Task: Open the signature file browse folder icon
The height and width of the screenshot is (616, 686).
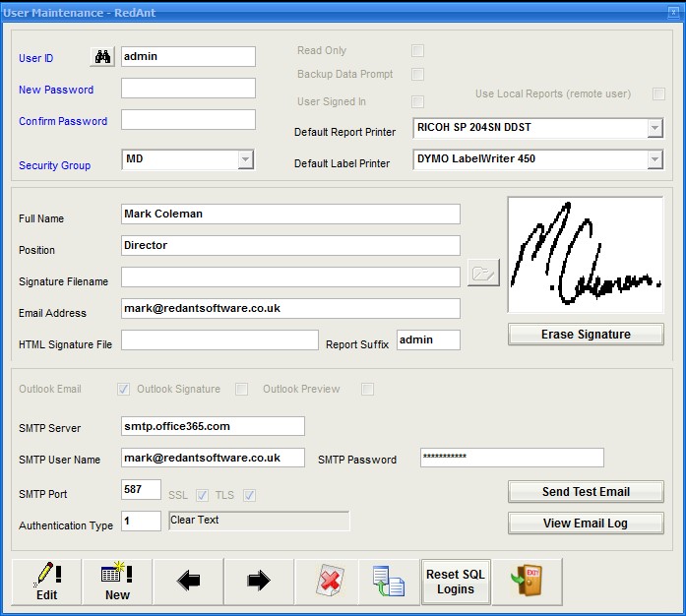Action: click(483, 274)
